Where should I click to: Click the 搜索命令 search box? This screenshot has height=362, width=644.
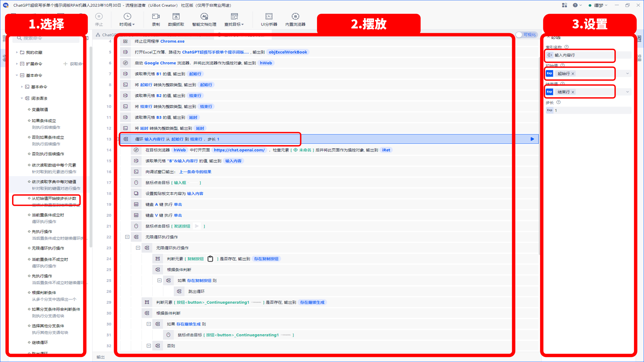point(46,38)
